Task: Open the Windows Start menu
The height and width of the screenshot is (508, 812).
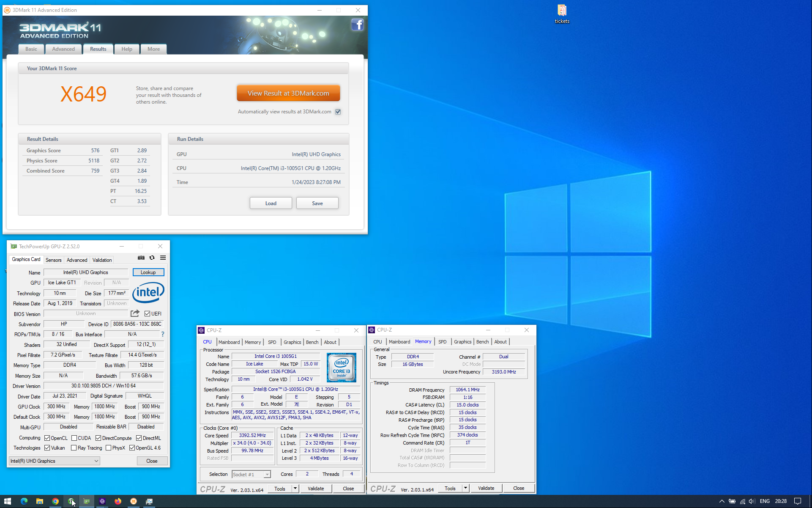Action: click(7, 501)
